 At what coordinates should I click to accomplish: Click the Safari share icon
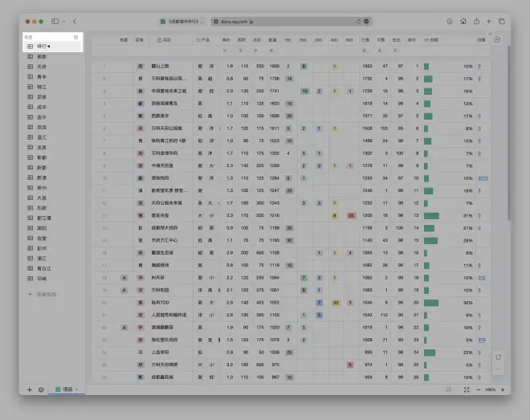(476, 21)
